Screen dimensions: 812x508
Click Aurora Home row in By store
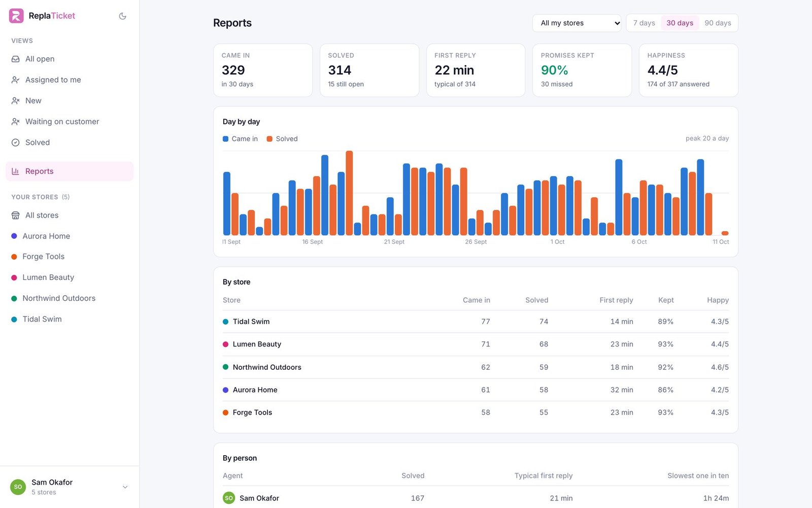tap(476, 390)
